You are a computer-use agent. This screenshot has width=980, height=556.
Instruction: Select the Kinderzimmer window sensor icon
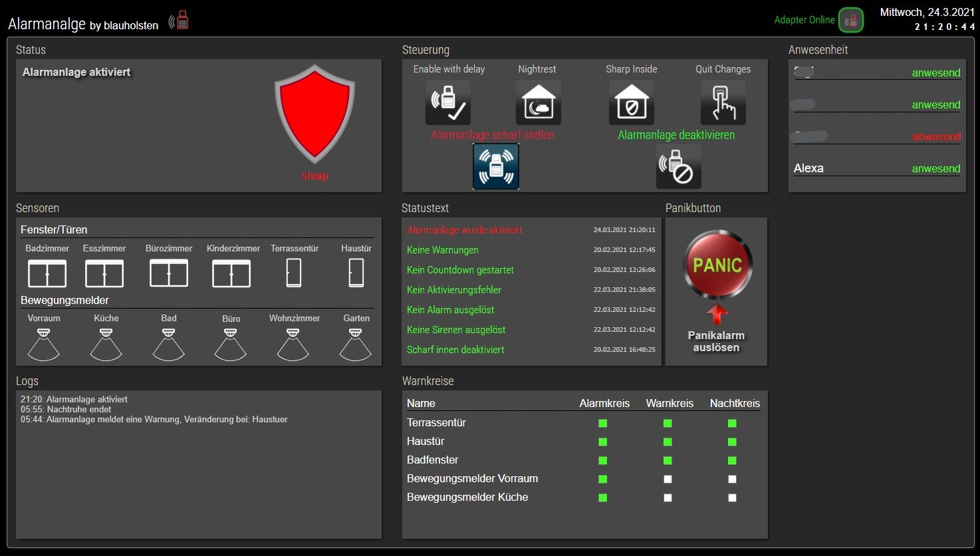(231, 273)
